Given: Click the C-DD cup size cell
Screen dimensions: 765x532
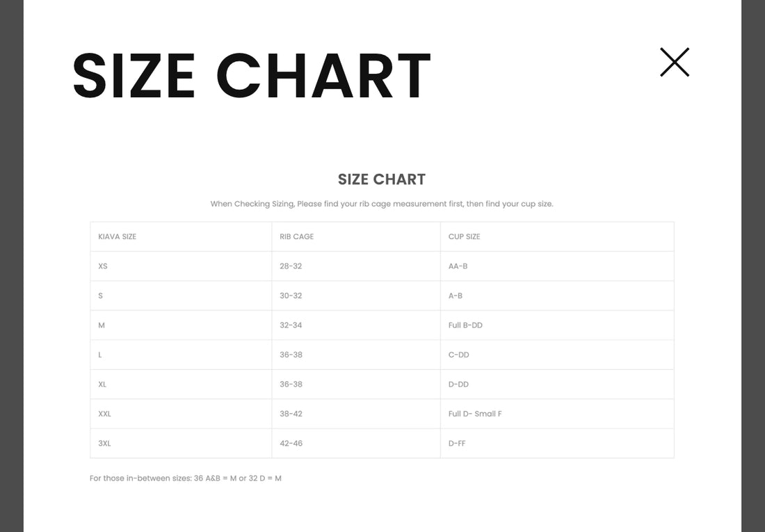Looking at the screenshot, I should 459,355.
